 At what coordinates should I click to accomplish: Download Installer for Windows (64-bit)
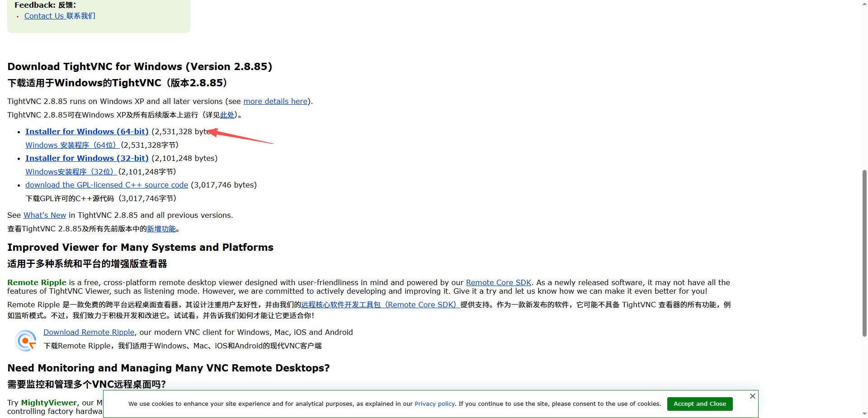tap(87, 132)
